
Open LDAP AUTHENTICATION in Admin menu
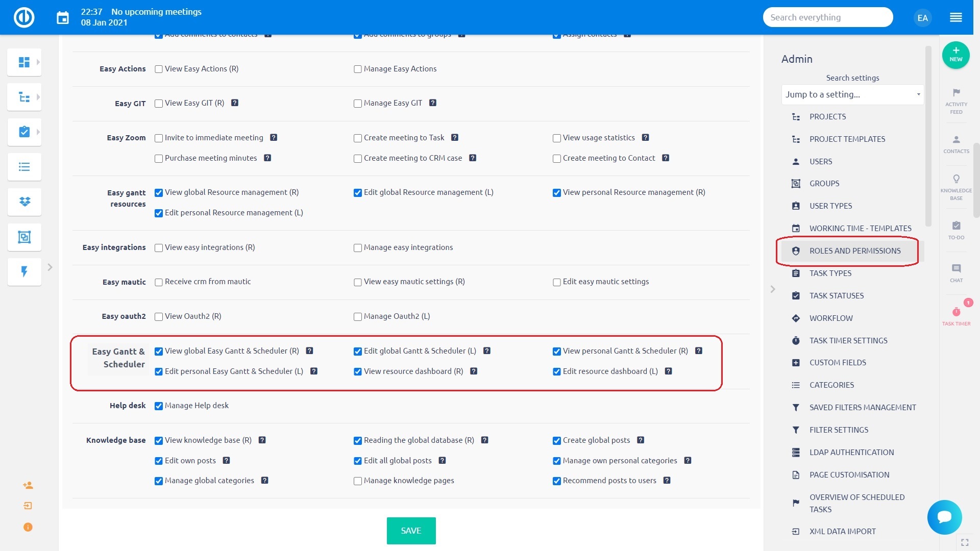851,453
